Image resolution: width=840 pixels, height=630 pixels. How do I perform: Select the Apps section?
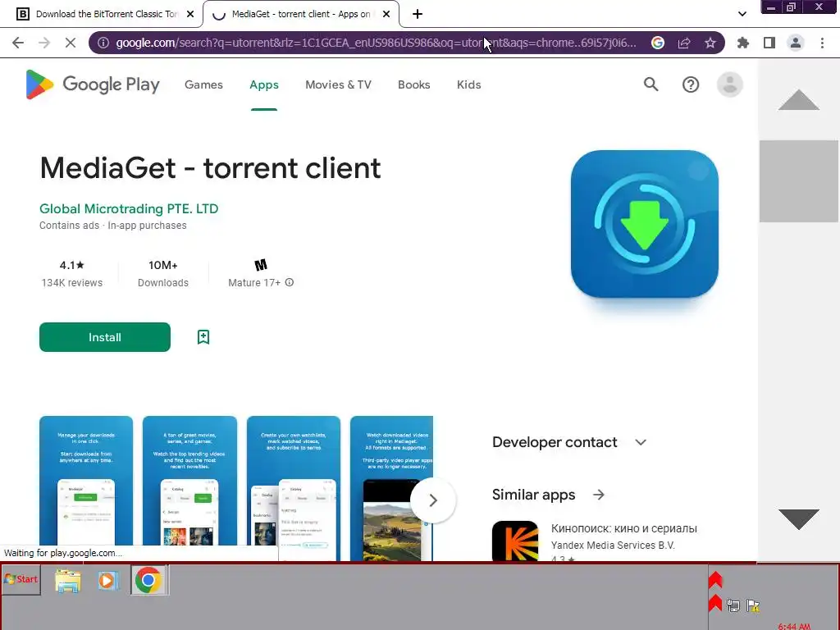tap(264, 84)
